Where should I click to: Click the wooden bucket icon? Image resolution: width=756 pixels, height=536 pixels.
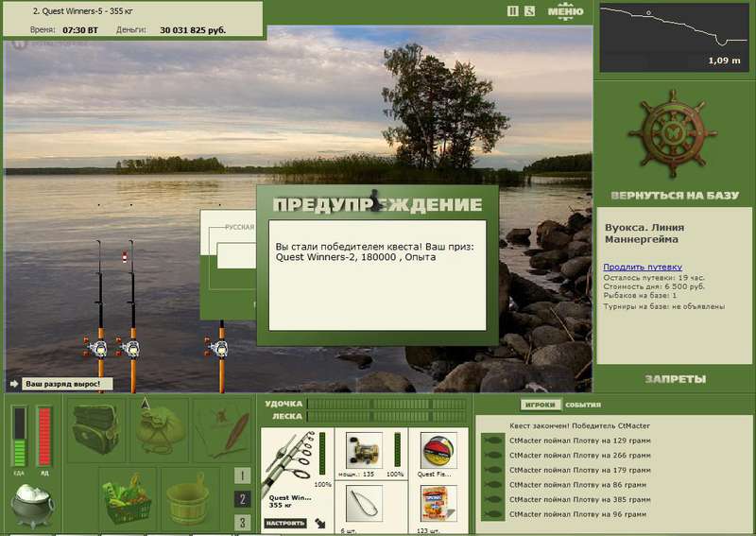(191, 498)
